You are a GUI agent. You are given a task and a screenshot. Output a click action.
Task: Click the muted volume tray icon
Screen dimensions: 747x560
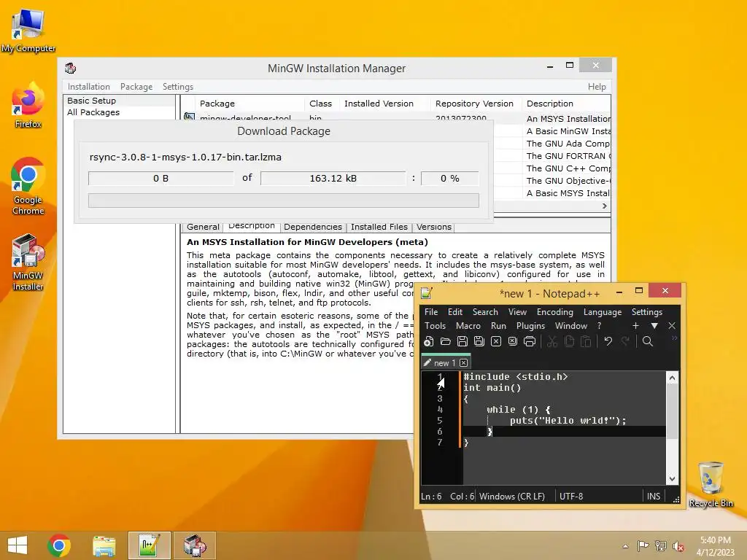pos(678,546)
